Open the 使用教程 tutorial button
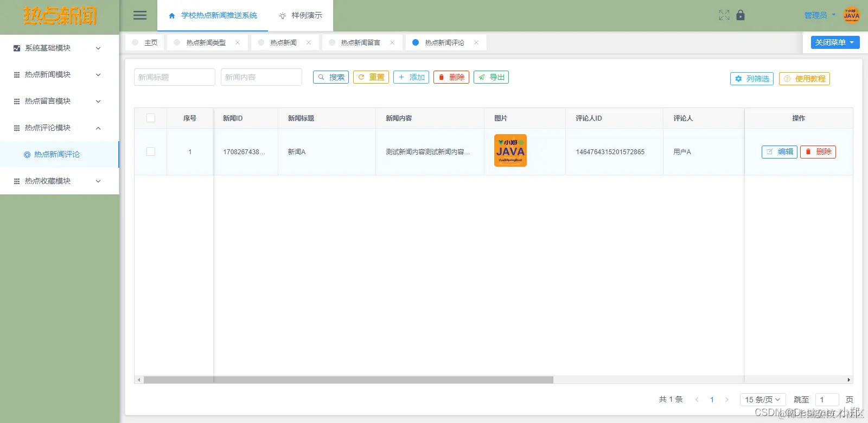Viewport: 868px width, 423px height. [x=805, y=79]
